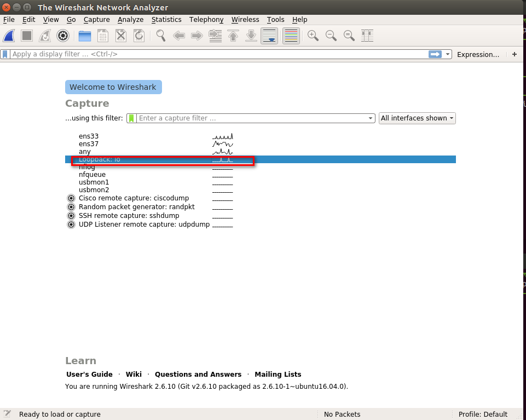
Task: Open the Help menu
Action: [x=299, y=20]
